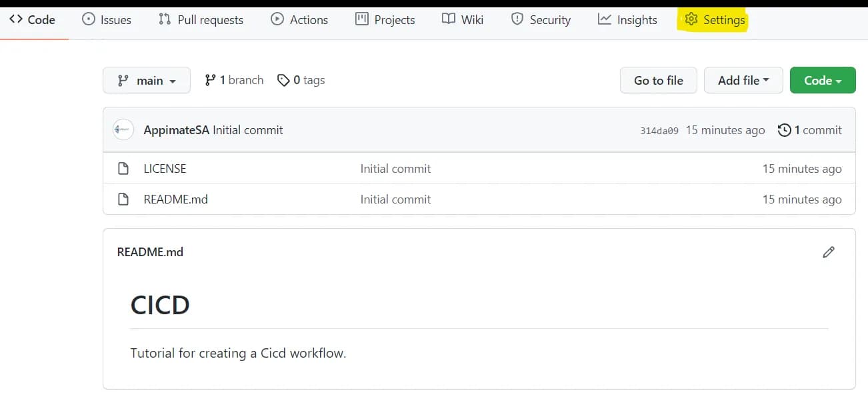Click the pencil icon to edit README
Image resolution: width=868 pixels, height=413 pixels.
pyautogui.click(x=829, y=252)
